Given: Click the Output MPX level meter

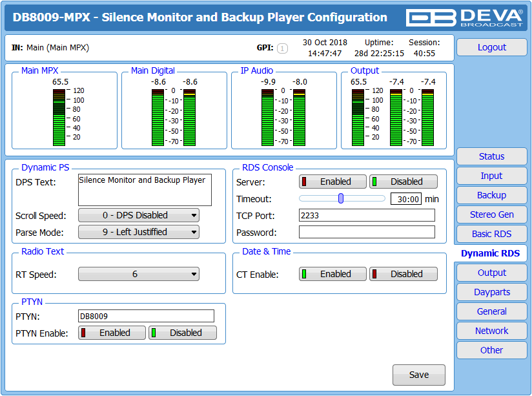Looking at the screenshot, I should tap(358, 118).
